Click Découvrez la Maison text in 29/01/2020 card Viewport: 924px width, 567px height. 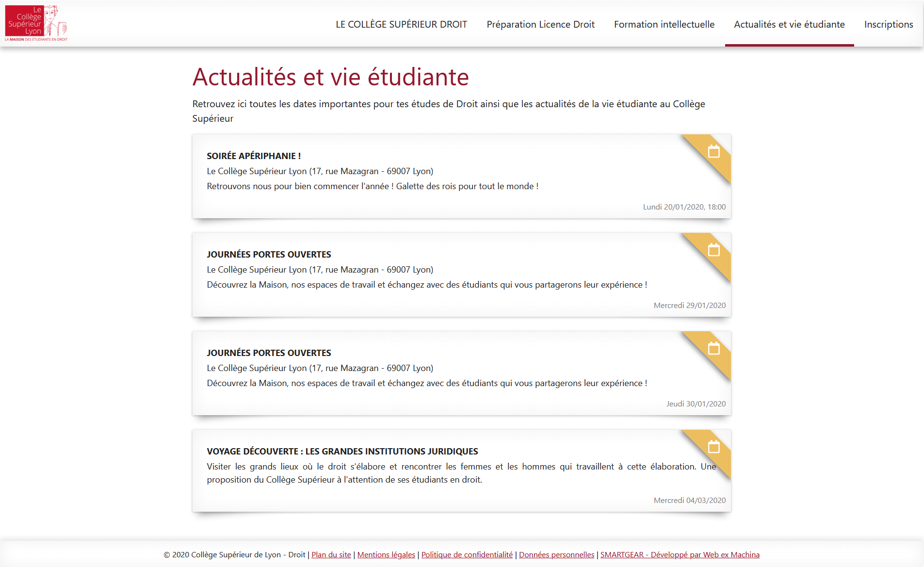(427, 285)
